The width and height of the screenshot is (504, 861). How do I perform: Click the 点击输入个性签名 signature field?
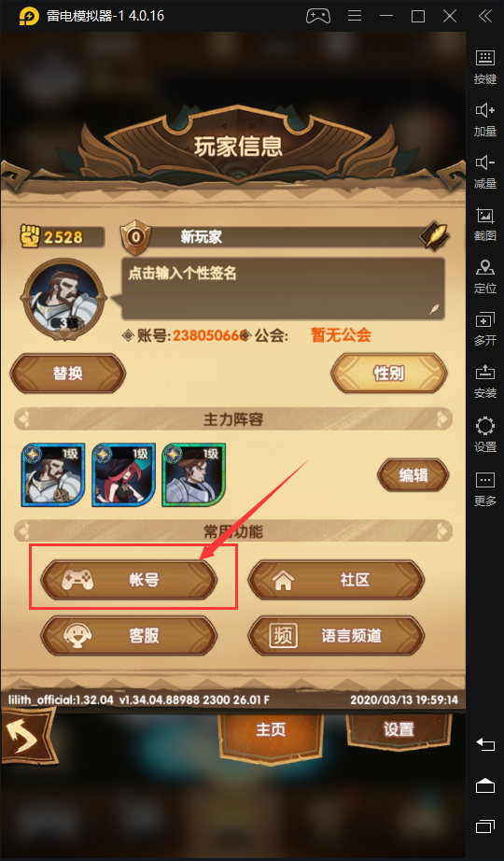tap(283, 289)
